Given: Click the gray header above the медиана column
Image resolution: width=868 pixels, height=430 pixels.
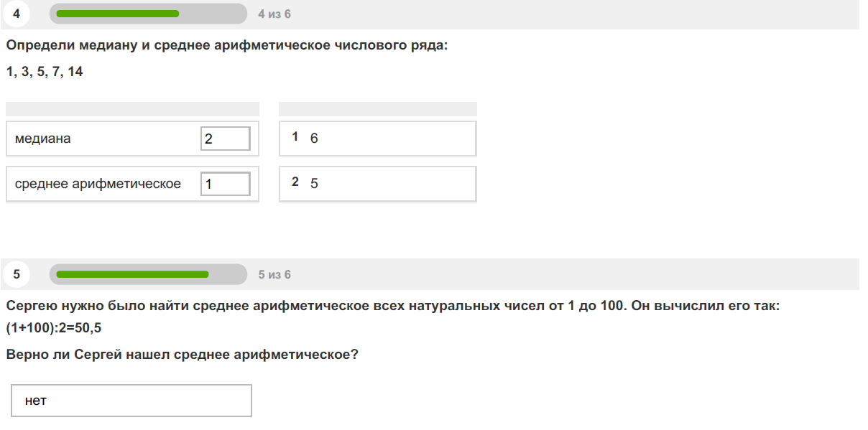Looking at the screenshot, I should [132, 108].
